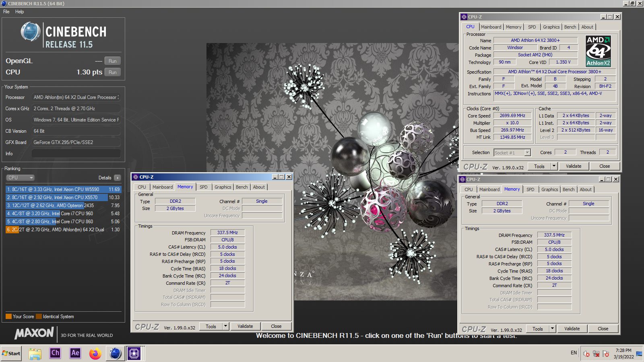
Task: Open the Tools dropdown arrow in the CPU-tab CPU-Z window
Action: click(x=554, y=166)
